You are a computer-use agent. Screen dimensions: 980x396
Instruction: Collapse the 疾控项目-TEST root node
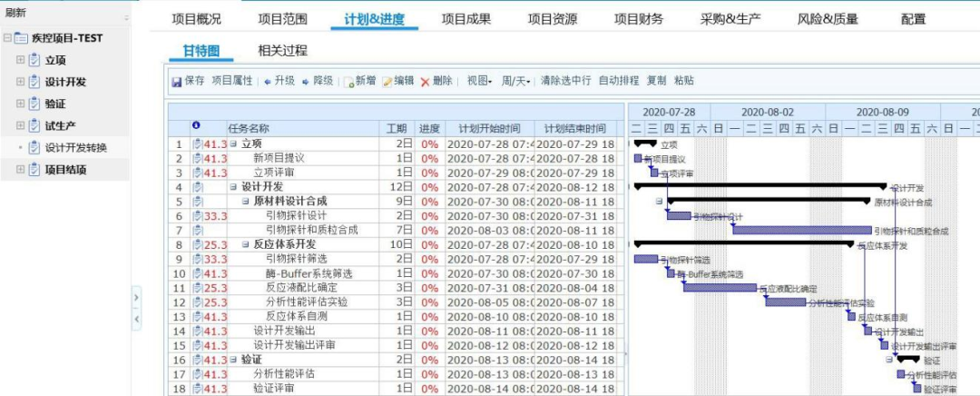click(7, 38)
